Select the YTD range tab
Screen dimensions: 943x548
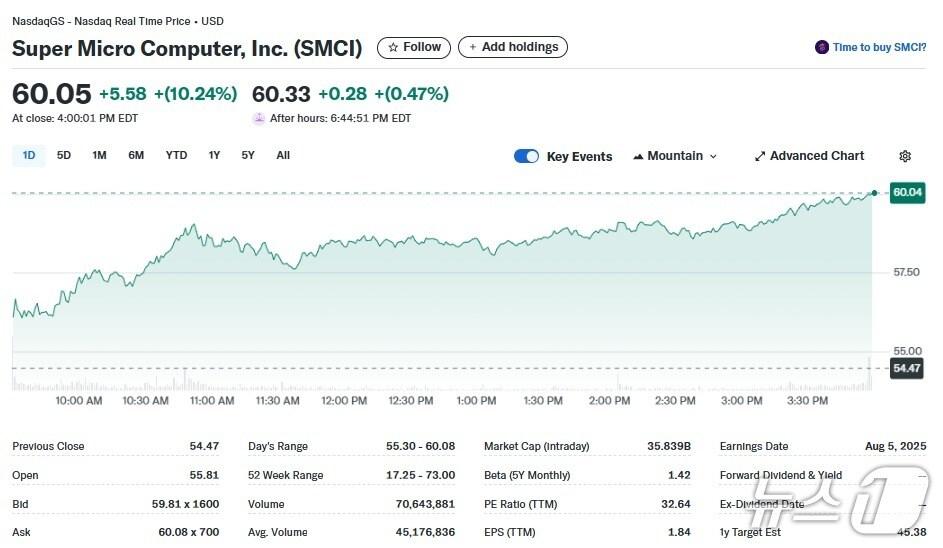click(x=176, y=155)
